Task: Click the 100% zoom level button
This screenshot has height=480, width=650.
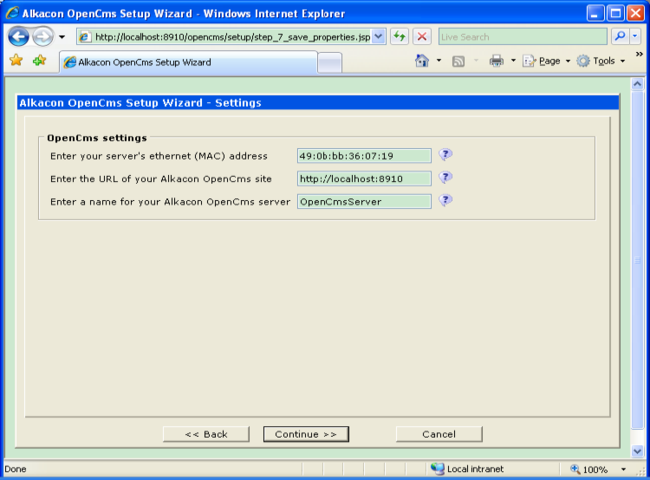Action: pos(589,469)
